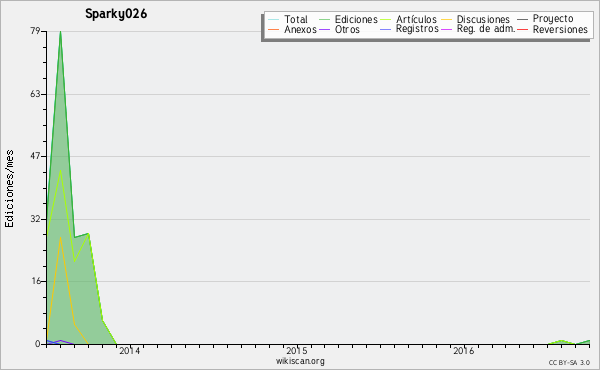Select the Artículos legend entry
Viewport: 600px width, 370px height.
click(416, 19)
